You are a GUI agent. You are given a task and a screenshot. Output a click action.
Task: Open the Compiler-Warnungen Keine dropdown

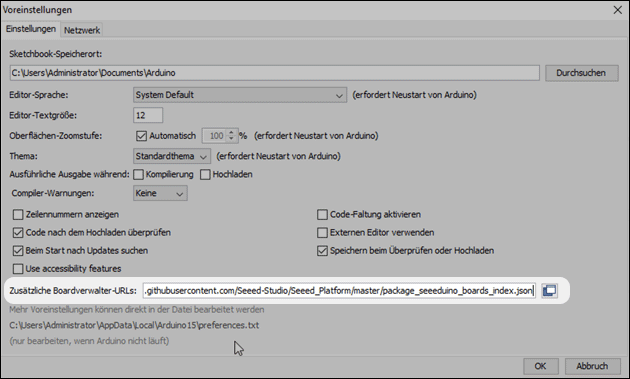(160, 193)
